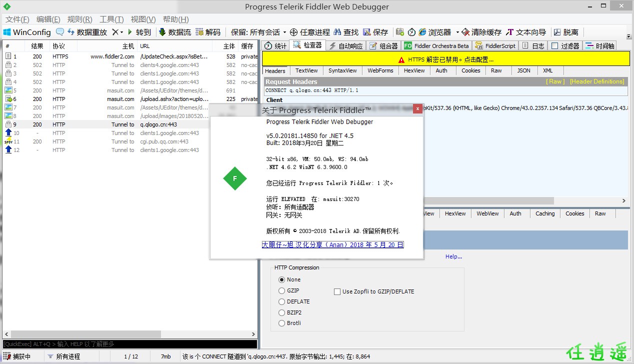Image resolution: width=634 pixels, height=364 pixels.
Task: Switch to the 时间轴 timeline tab
Action: pos(599,45)
